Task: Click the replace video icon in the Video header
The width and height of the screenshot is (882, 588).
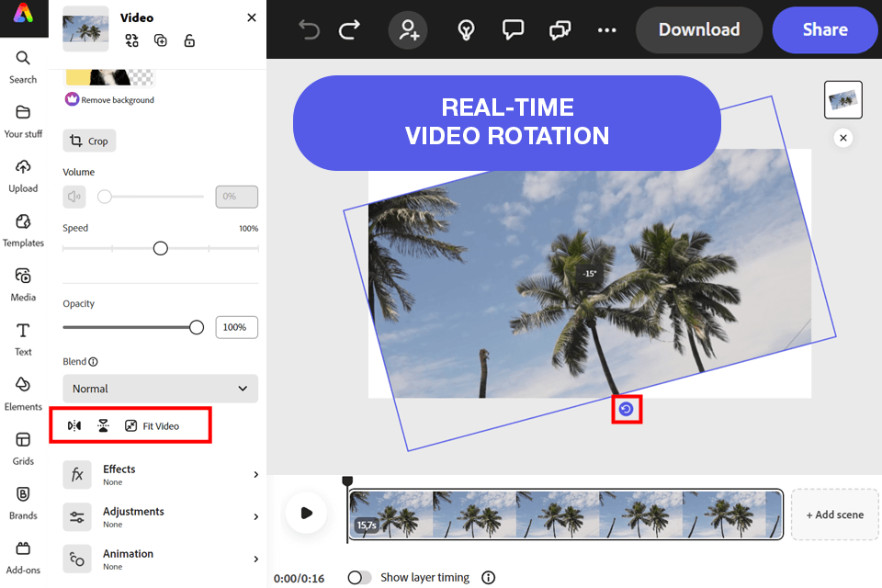Action: [131, 40]
